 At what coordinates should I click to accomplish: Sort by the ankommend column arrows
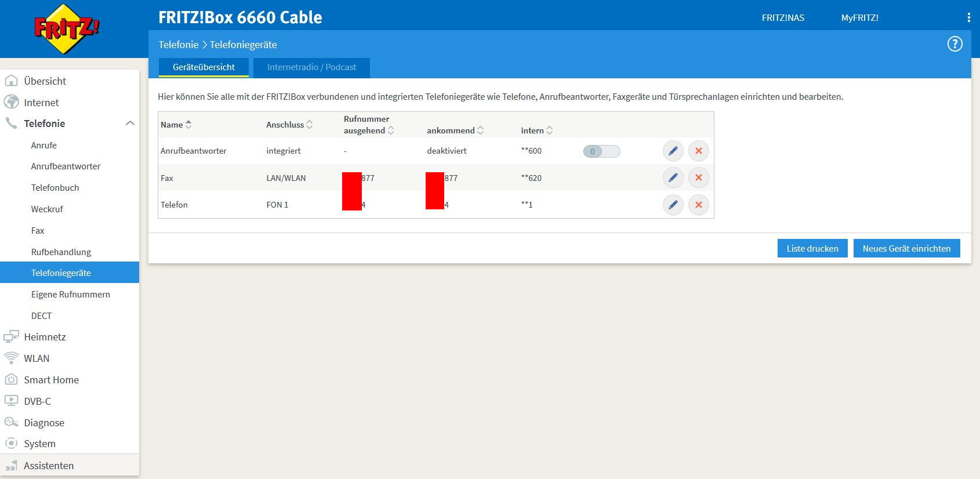480,130
